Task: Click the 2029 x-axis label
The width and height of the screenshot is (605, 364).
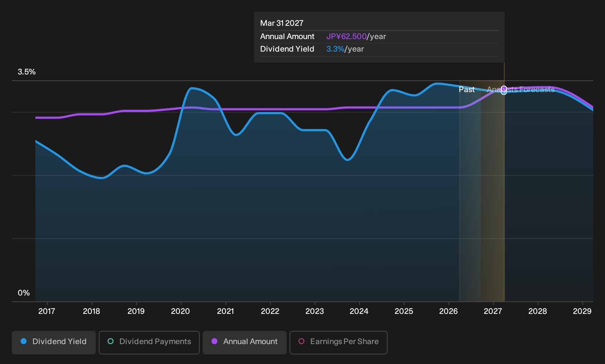Action: tap(582, 311)
